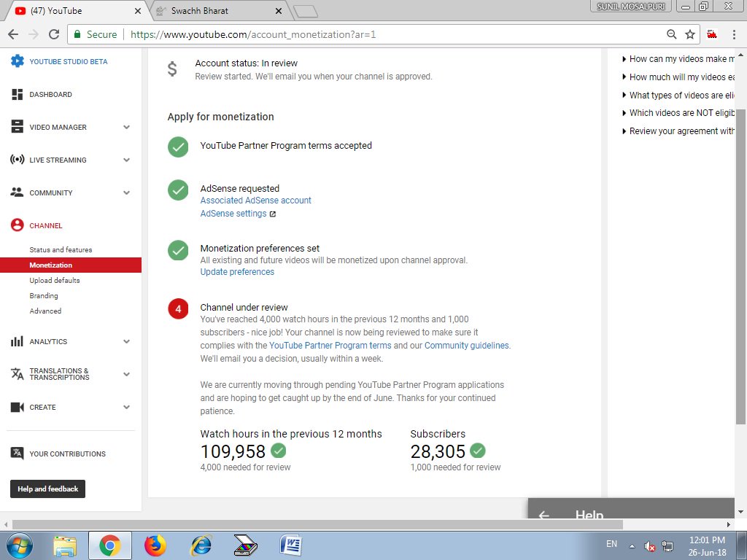This screenshot has width=747, height=560.
Task: Open external AdSense settings link icon
Action: (273, 214)
